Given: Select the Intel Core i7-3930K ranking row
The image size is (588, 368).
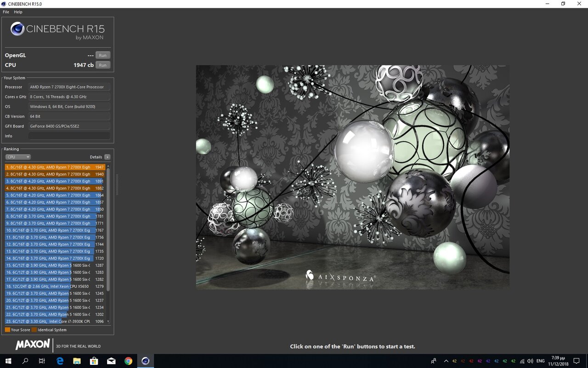Looking at the screenshot, I should click(55, 322).
